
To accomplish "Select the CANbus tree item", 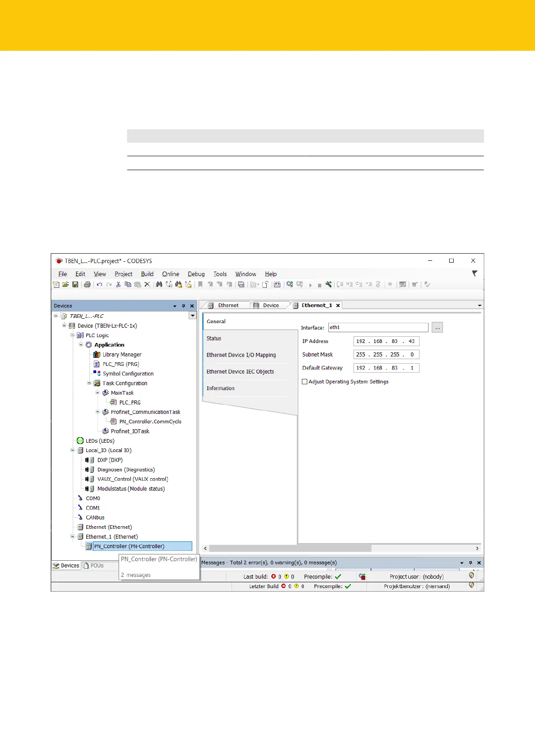I will click(x=95, y=518).
